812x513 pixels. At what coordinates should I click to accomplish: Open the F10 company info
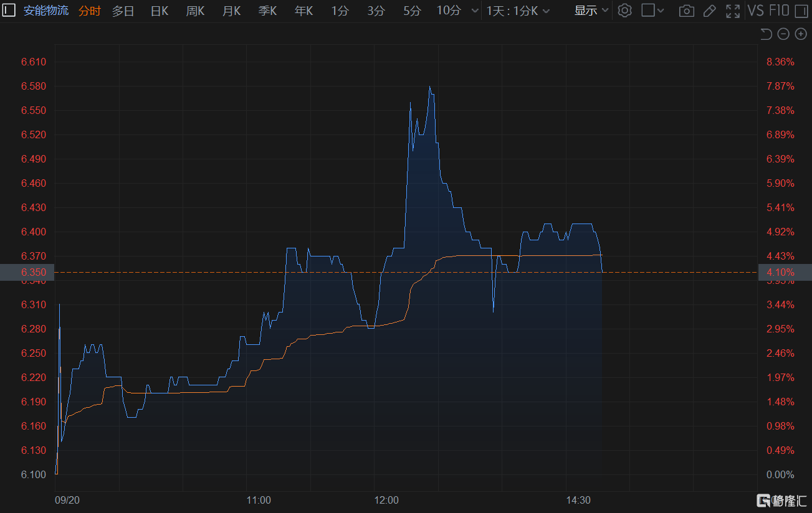coord(780,11)
